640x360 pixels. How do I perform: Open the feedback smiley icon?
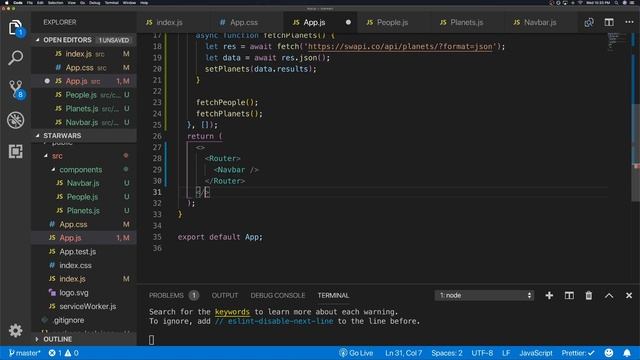609,353
